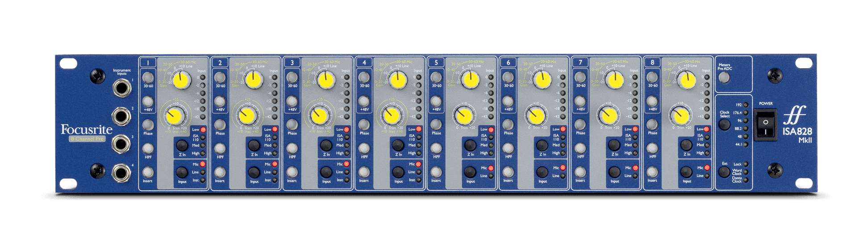Engage the HPF button on channel 8
The image size is (868, 246).
click(652, 148)
